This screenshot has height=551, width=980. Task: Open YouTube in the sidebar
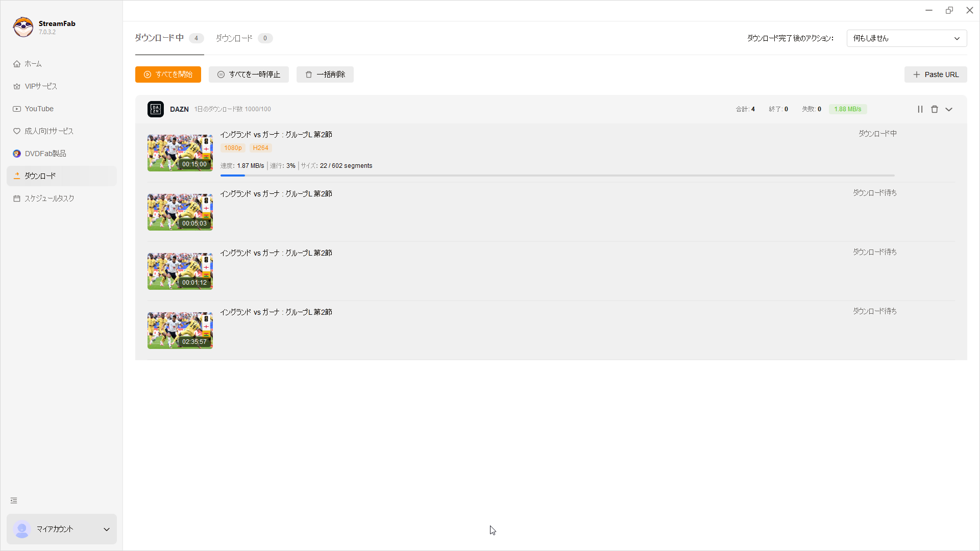click(x=61, y=109)
